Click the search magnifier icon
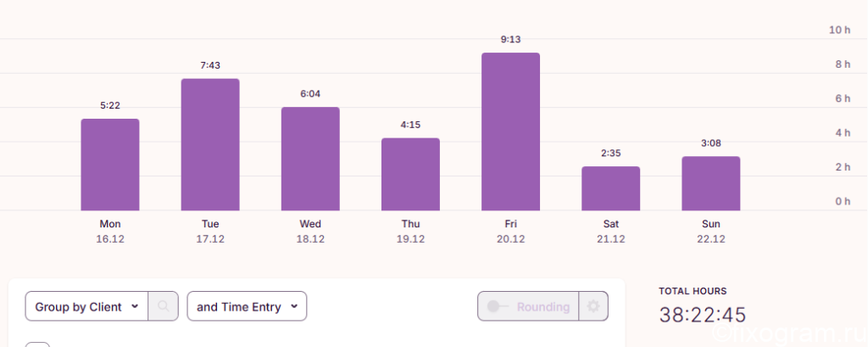The image size is (868, 347). pos(164,306)
